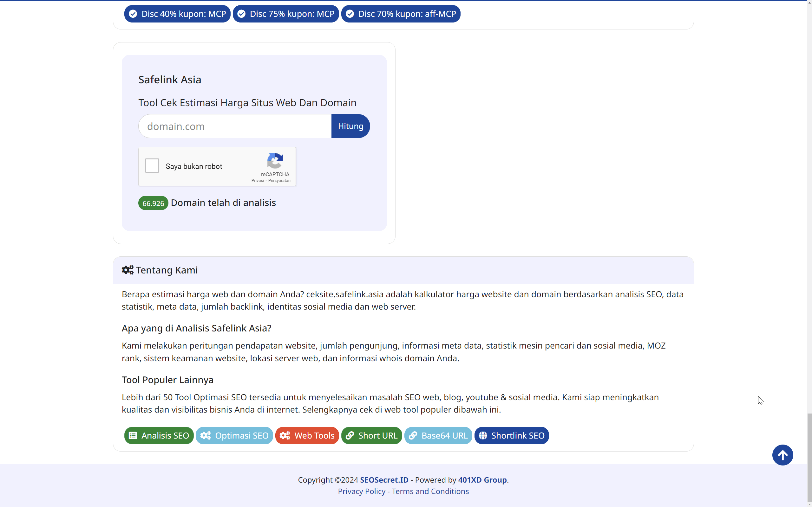812x507 pixels.
Task: Click inside the domain.com input field
Action: pos(234,126)
